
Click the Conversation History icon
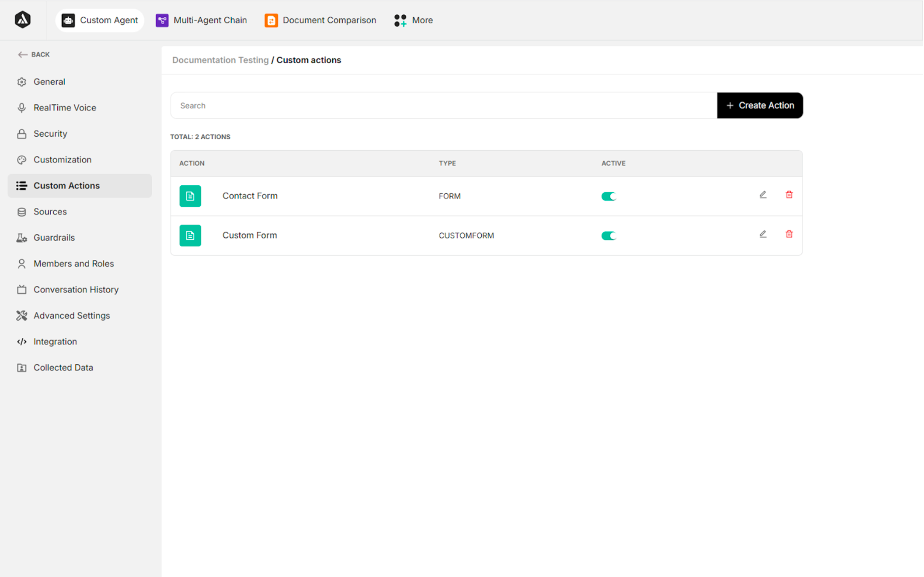click(x=22, y=290)
